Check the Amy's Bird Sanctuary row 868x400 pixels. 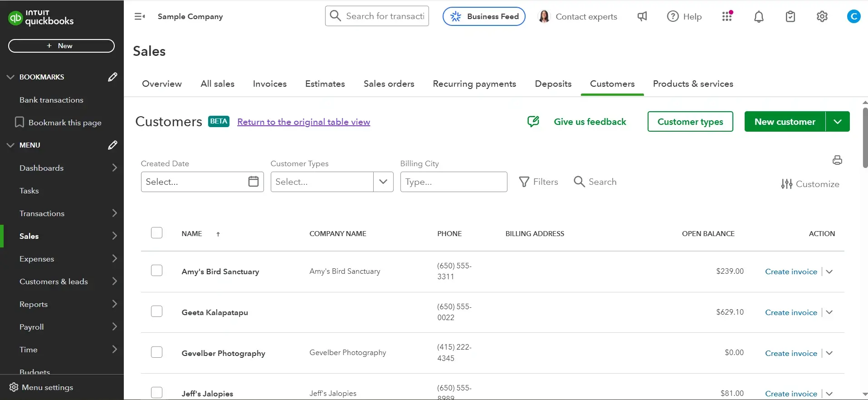coord(156,271)
